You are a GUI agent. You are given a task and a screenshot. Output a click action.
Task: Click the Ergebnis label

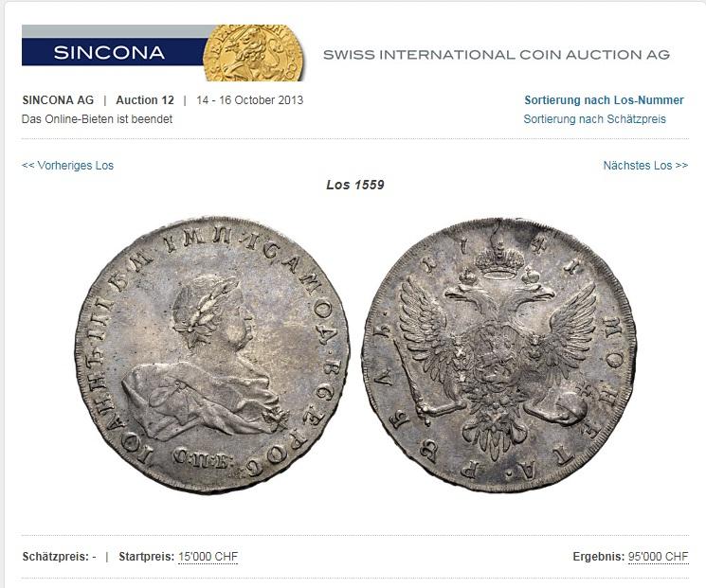(x=598, y=557)
